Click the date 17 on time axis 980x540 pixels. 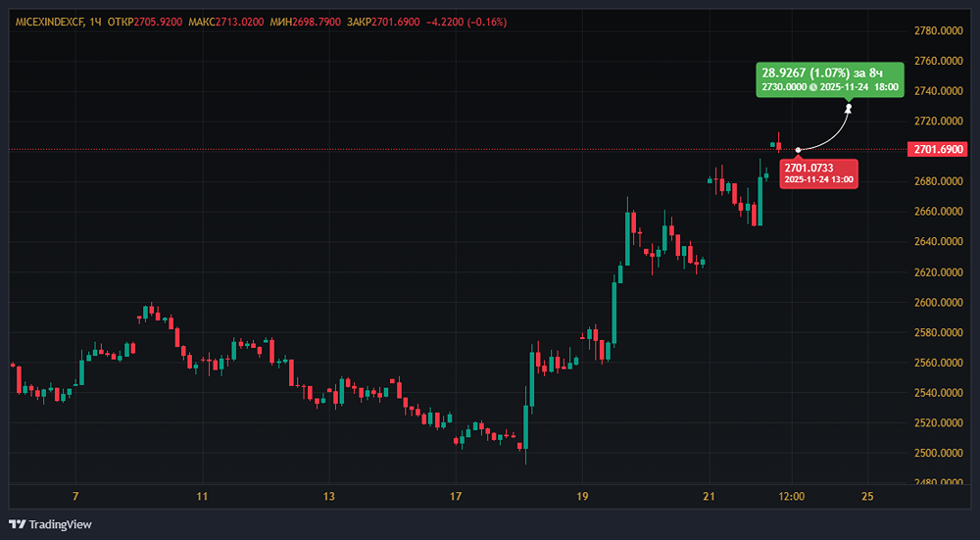456,497
